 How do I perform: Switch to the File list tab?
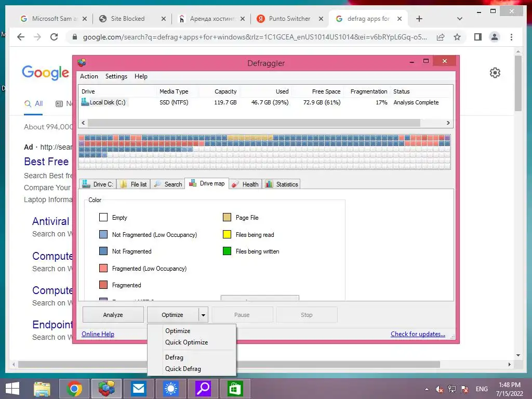pyautogui.click(x=134, y=184)
